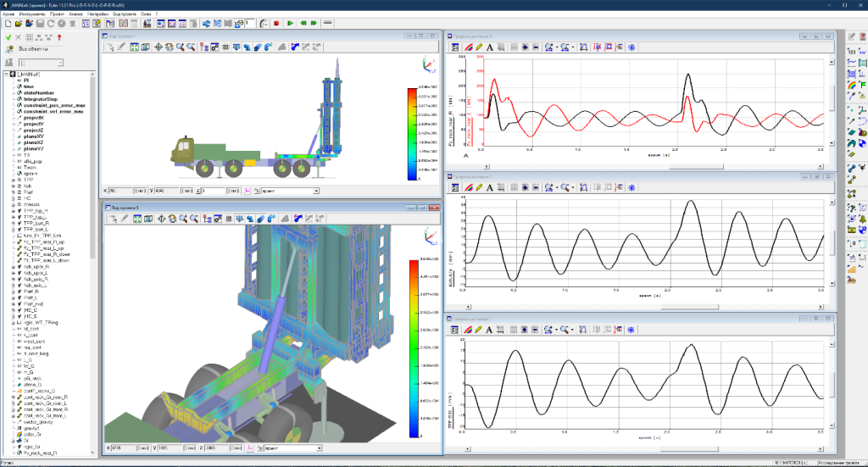Expand the chassis tree node

point(14,205)
